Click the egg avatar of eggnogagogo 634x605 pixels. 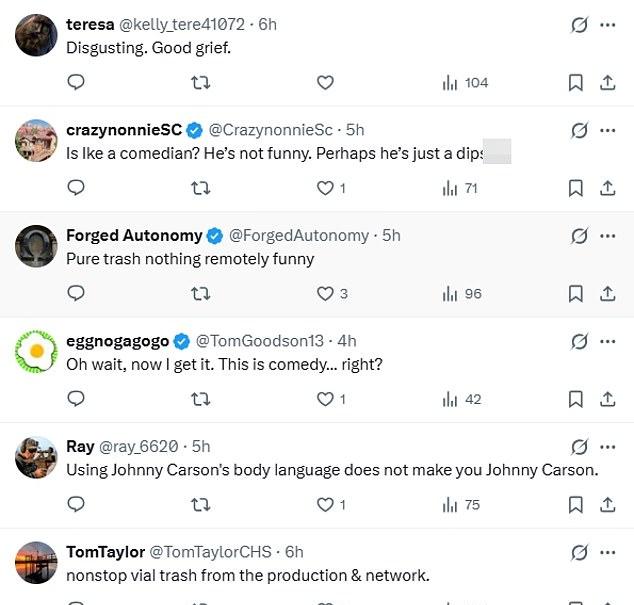pos(36,351)
